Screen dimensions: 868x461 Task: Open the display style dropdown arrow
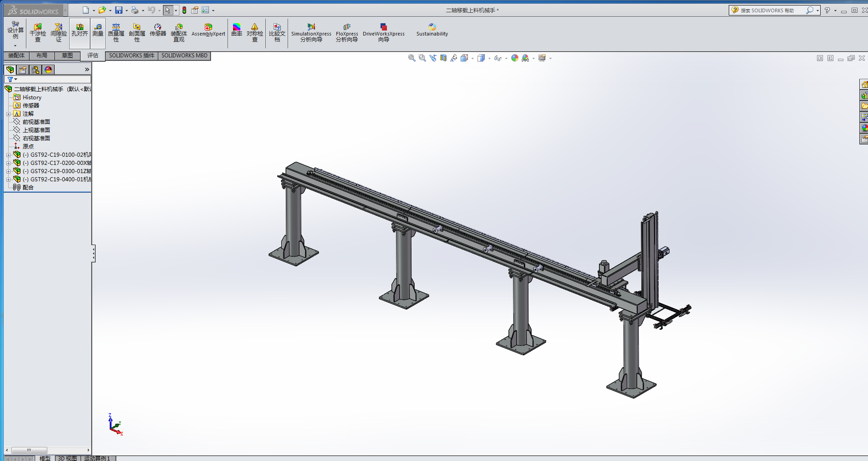point(489,58)
